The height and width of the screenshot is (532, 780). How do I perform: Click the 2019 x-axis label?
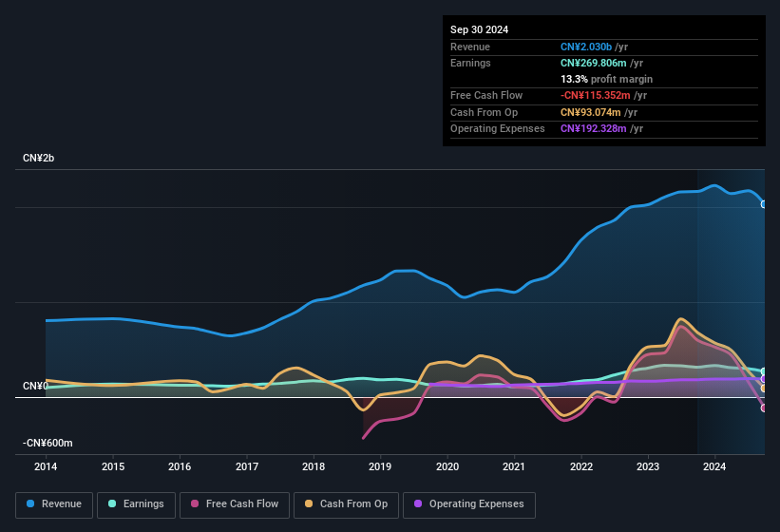click(380, 466)
